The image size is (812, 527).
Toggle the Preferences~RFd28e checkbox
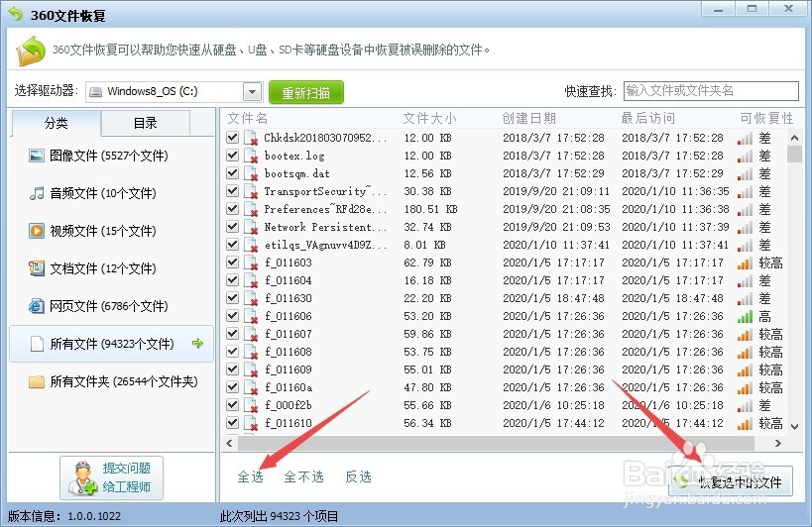(x=233, y=208)
